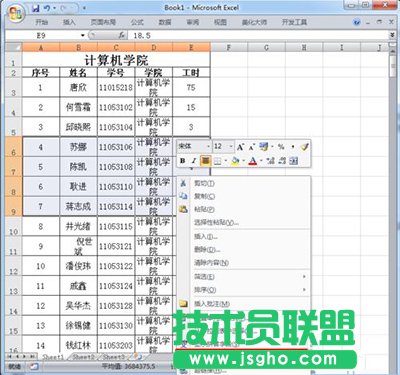Viewport: 400px width, 375px height.
Task: Switch to the Sheet2 tab
Action: pos(83,357)
